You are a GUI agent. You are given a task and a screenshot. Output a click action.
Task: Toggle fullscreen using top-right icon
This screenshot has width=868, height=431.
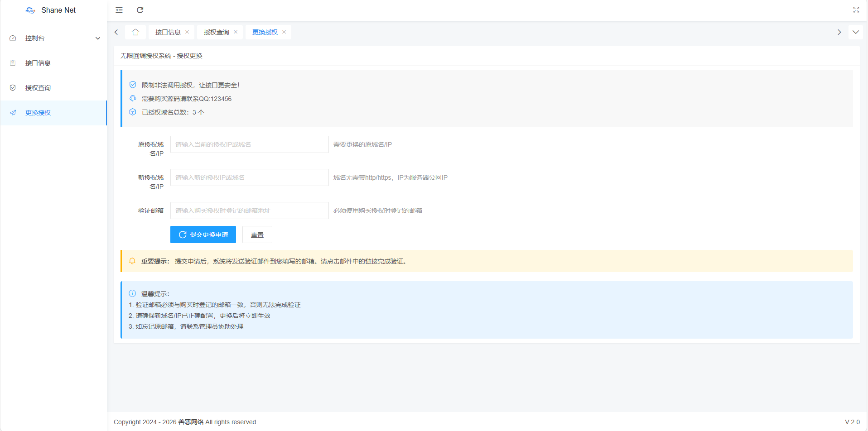[856, 10]
